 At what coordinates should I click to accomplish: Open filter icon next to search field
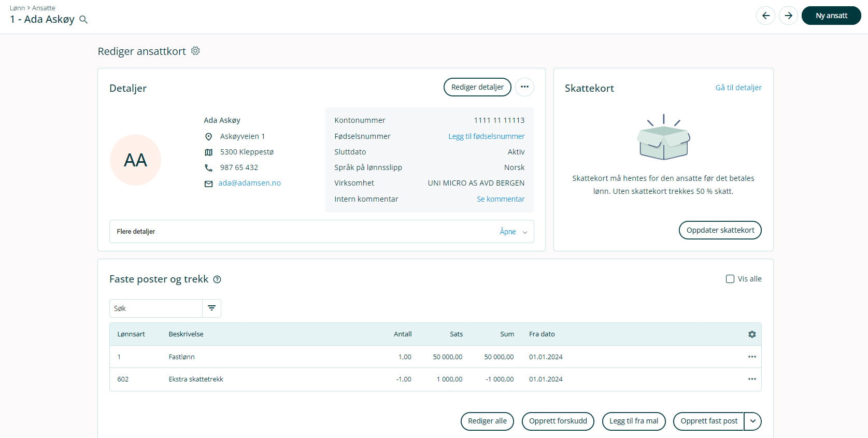coord(211,308)
